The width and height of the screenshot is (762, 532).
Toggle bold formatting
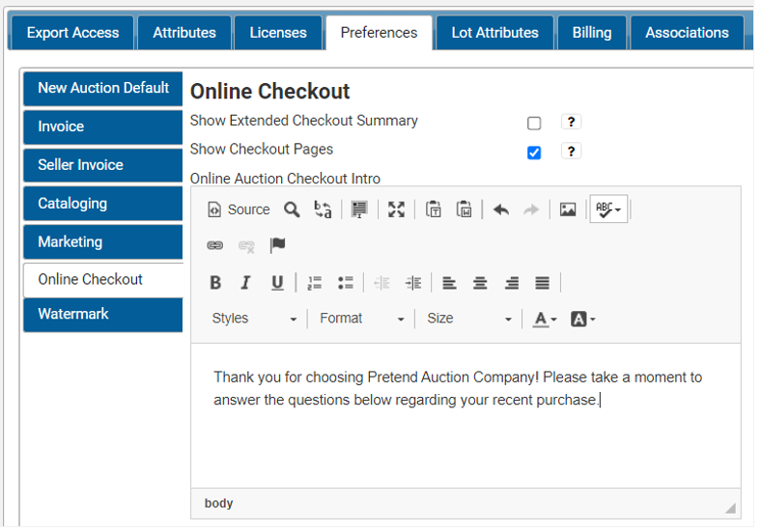coord(215,282)
